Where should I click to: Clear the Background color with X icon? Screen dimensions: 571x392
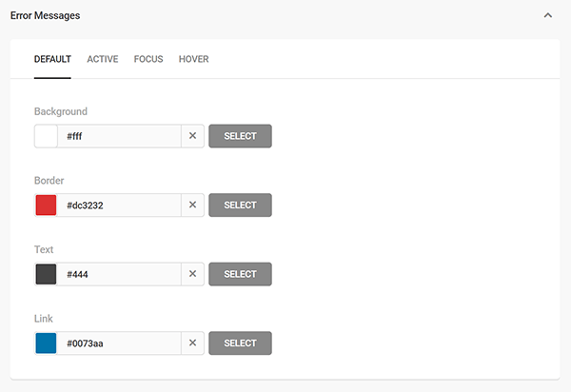click(192, 136)
